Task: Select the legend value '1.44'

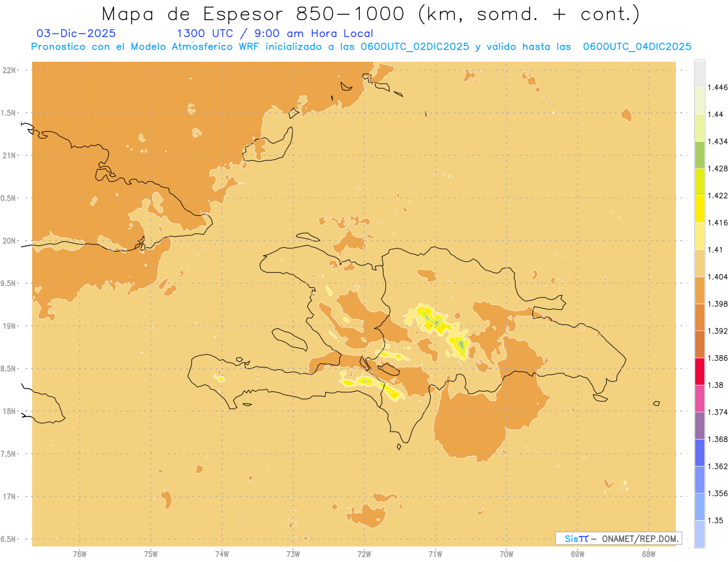Action: pos(715,114)
